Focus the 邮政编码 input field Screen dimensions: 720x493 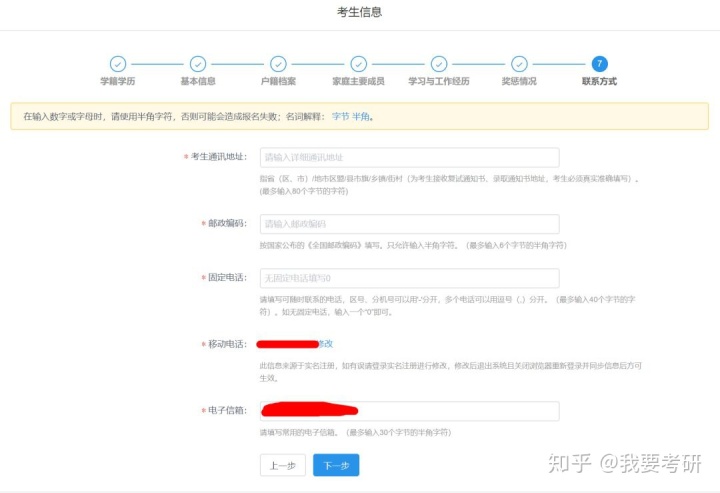[410, 224]
